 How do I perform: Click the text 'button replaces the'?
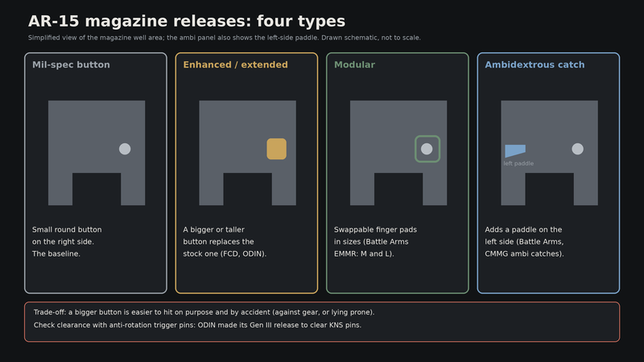(x=218, y=242)
